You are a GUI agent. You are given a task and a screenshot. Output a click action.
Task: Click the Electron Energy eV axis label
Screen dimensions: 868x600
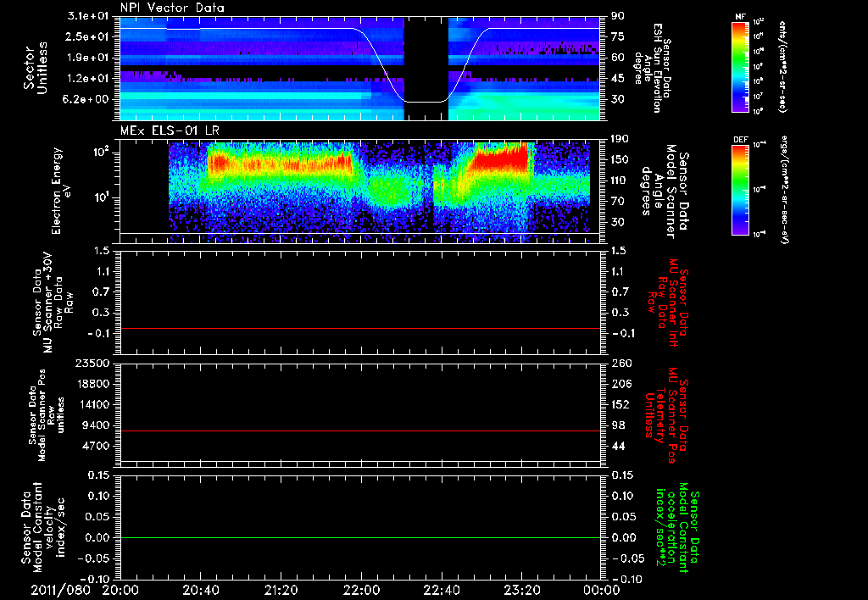coord(61,191)
